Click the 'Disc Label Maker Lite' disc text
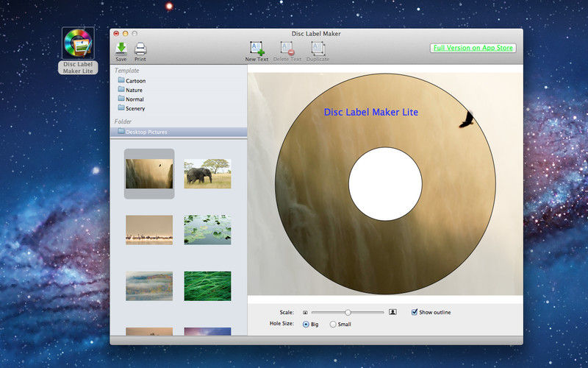Viewport: 588px width, 368px height. [x=371, y=112]
